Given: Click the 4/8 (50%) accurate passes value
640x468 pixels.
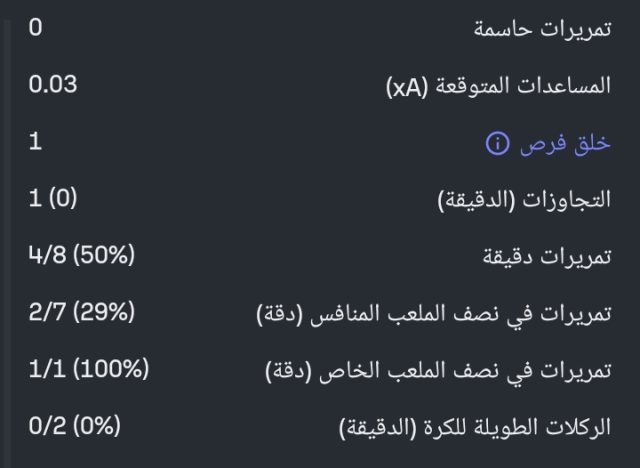Looking at the screenshot, I should [80, 256].
